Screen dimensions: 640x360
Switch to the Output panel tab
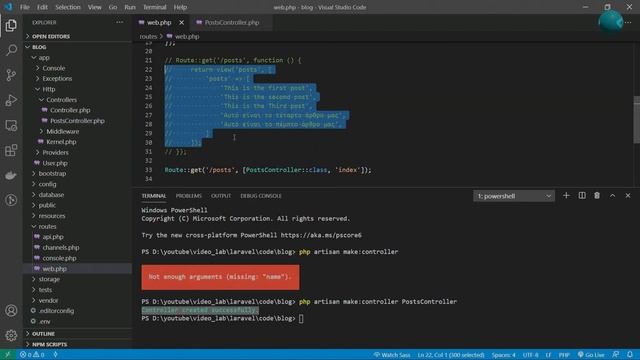(221, 196)
